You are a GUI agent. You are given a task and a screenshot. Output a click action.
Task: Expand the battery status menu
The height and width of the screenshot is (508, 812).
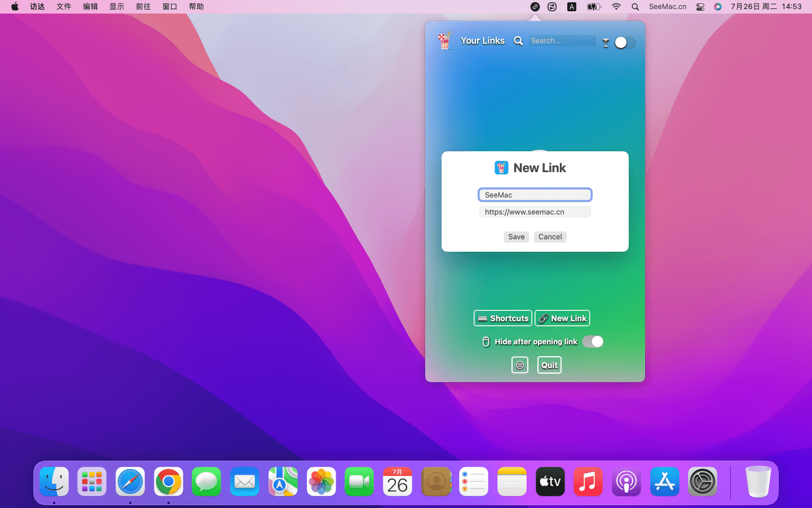pos(593,7)
